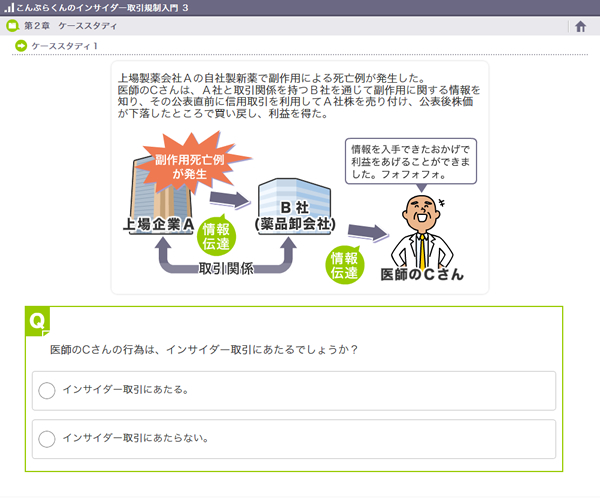Viewport: 600px width, 498px height.
Task: Click the bar-chart logo in title bar
Action: coord(8,7)
